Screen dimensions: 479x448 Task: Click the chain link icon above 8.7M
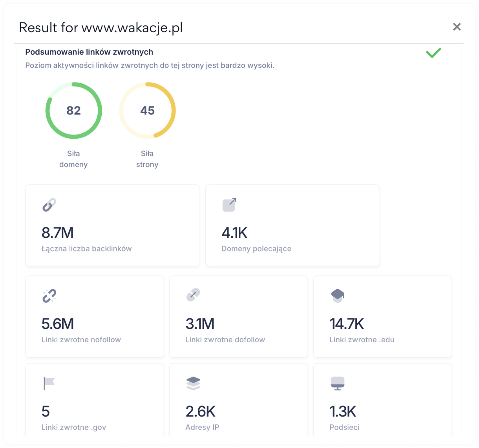[x=49, y=205]
